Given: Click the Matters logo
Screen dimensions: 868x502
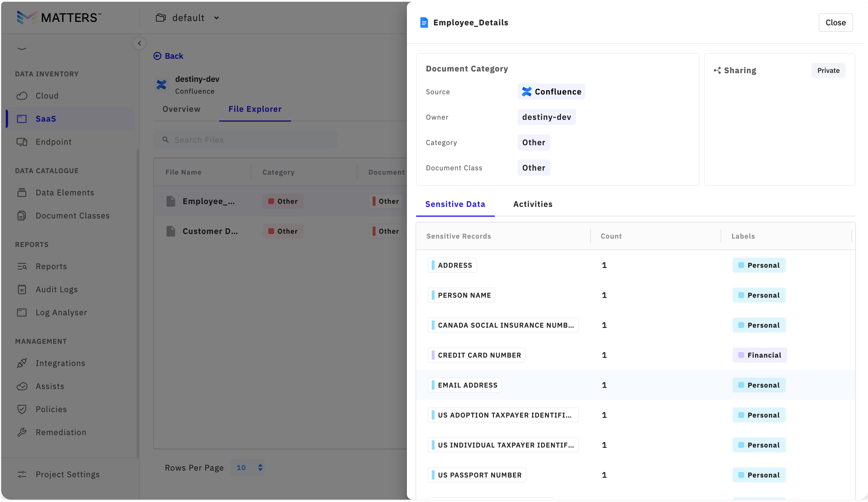Looking at the screenshot, I should (59, 17).
